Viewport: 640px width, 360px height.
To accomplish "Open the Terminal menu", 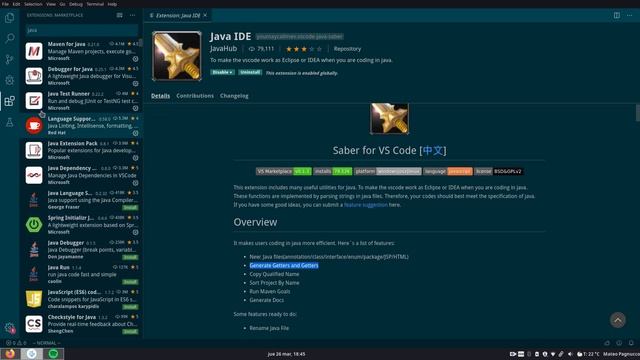I will coord(95,4).
